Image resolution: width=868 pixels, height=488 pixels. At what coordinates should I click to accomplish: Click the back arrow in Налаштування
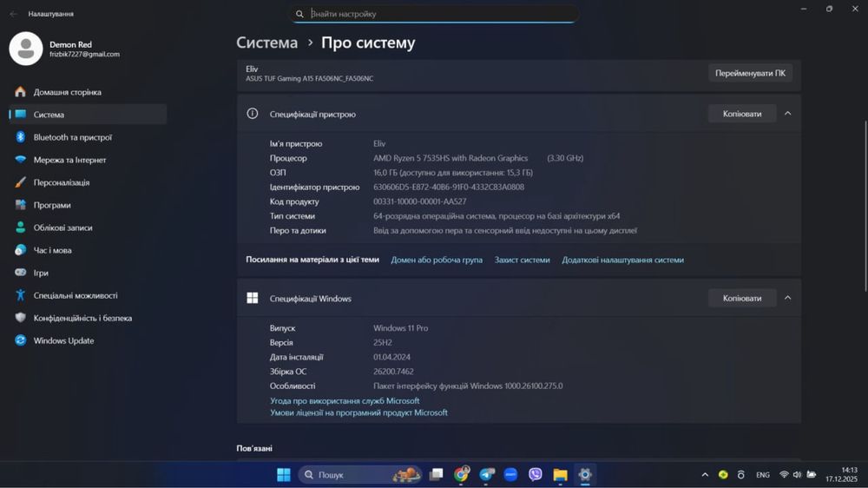tap(13, 14)
